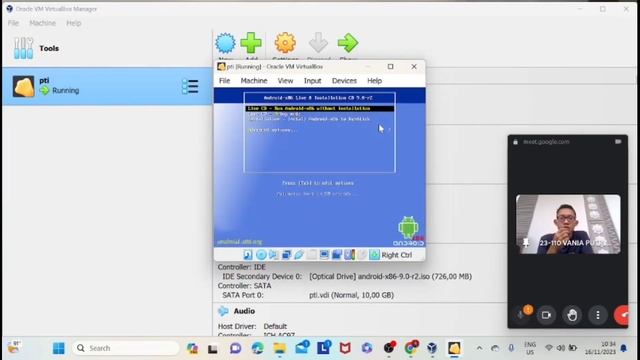640x360 pixels.
Task: Click the green keyboard capture arrow icon
Action: [374, 255]
